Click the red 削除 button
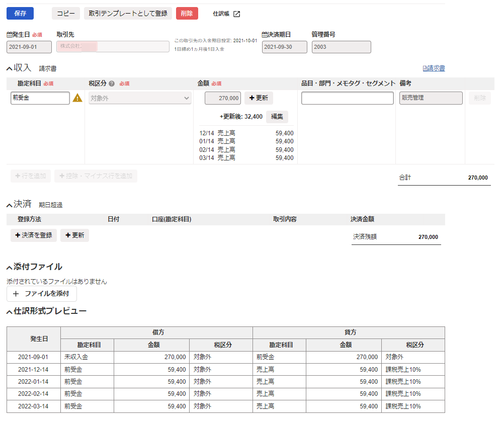504x423 pixels. 187,13
